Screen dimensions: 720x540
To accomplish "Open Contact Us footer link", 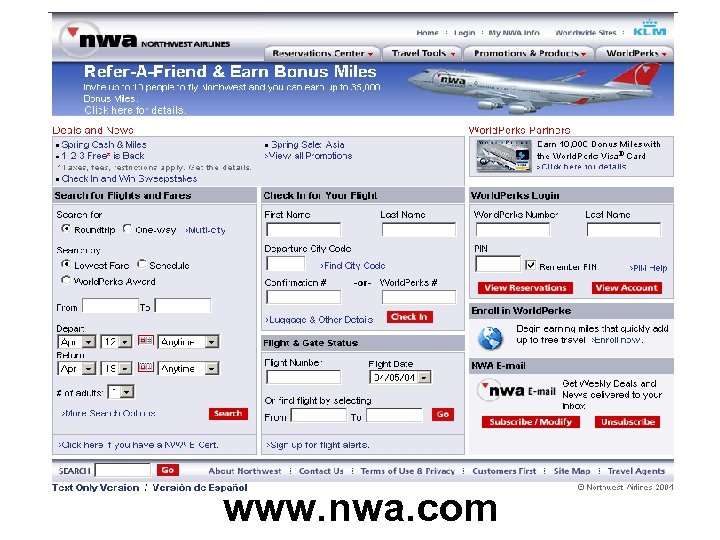I will [x=321, y=471].
